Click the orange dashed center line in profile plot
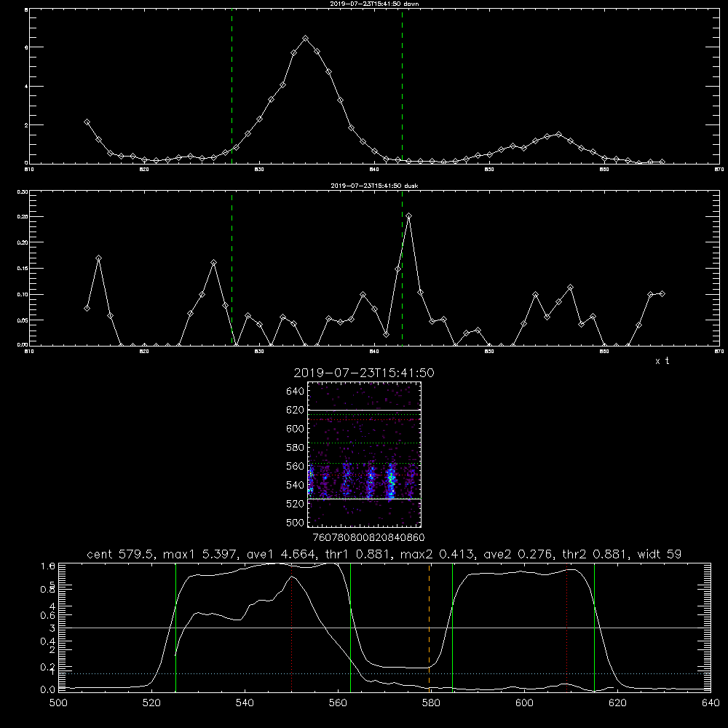The image size is (728, 728). point(429,627)
